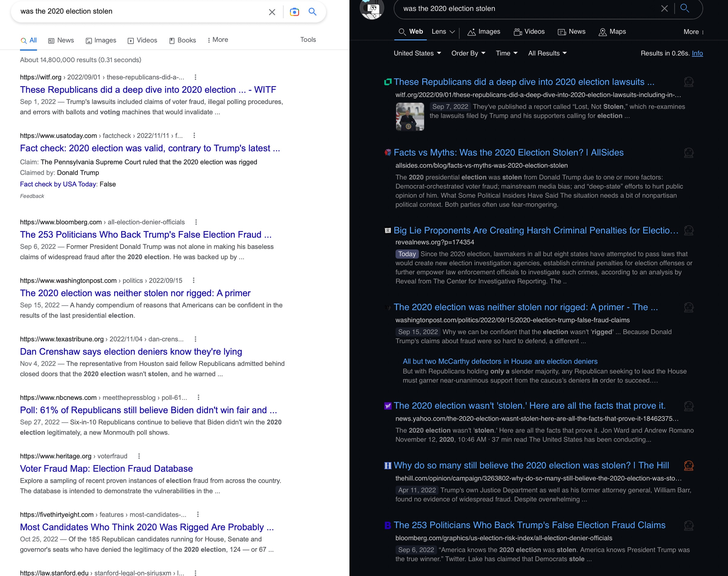Open three-dot menu for bloomberg.com Google result
The height and width of the screenshot is (576, 728).
[x=196, y=222]
